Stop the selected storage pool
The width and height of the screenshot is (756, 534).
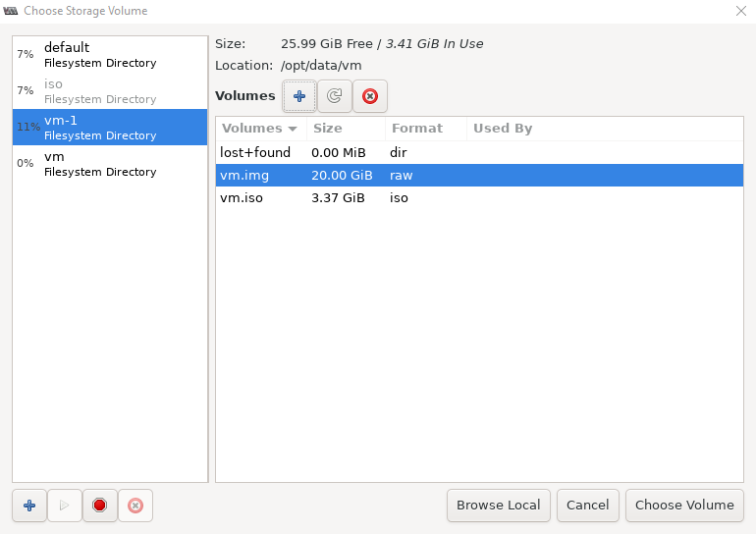click(x=100, y=506)
